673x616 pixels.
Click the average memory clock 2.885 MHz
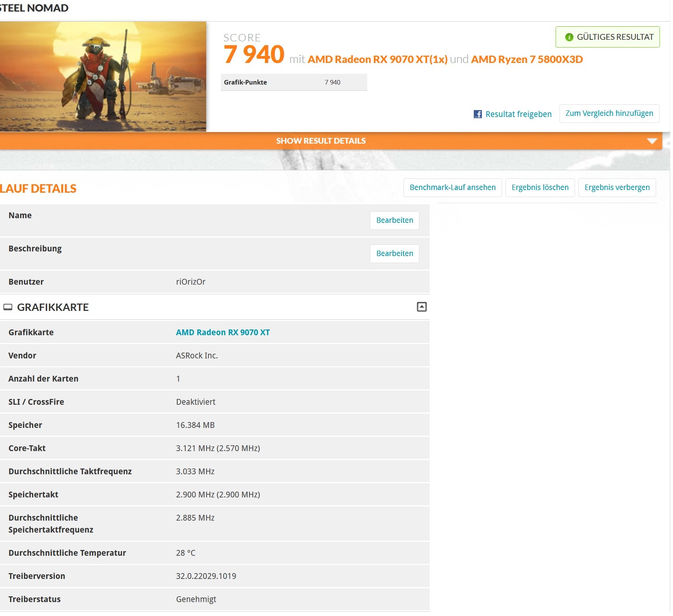(x=195, y=518)
